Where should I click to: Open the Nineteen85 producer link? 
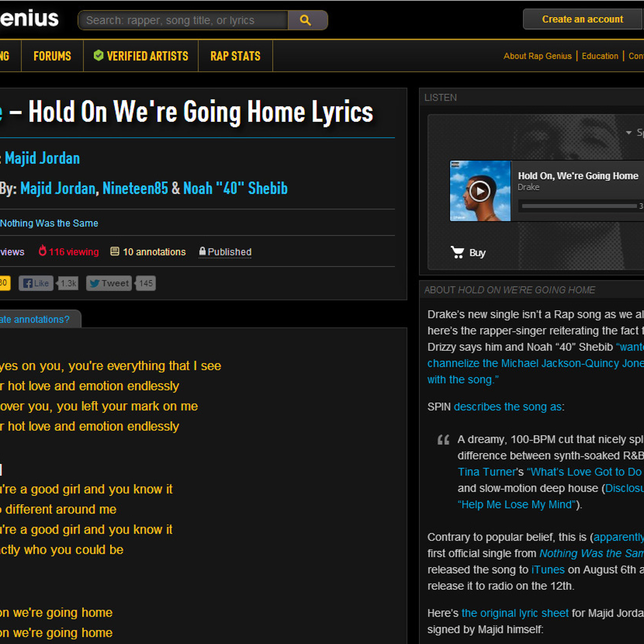(135, 188)
